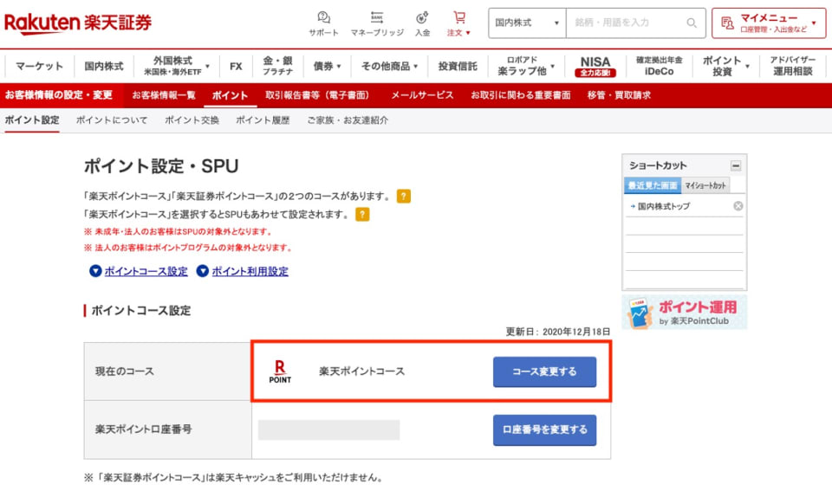Jump to ポイントコース設定 link
The width and height of the screenshot is (832, 504).
pos(146,271)
